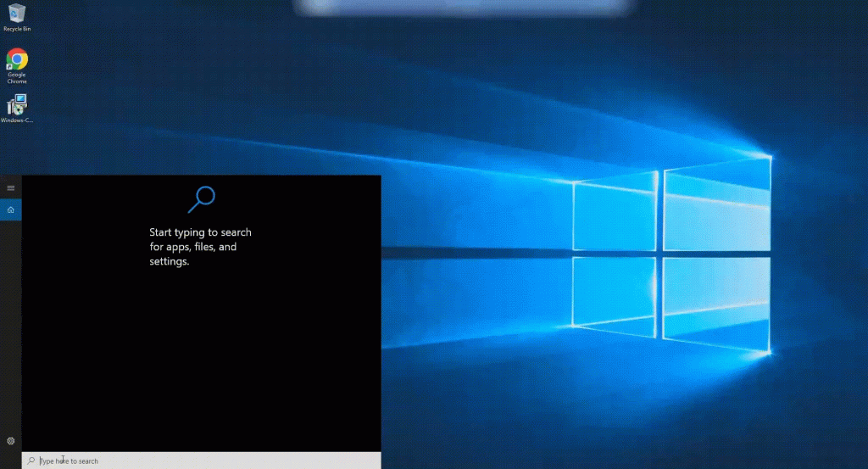
Task: Select the Recycle Bin desktop icon
Action: 16,13
